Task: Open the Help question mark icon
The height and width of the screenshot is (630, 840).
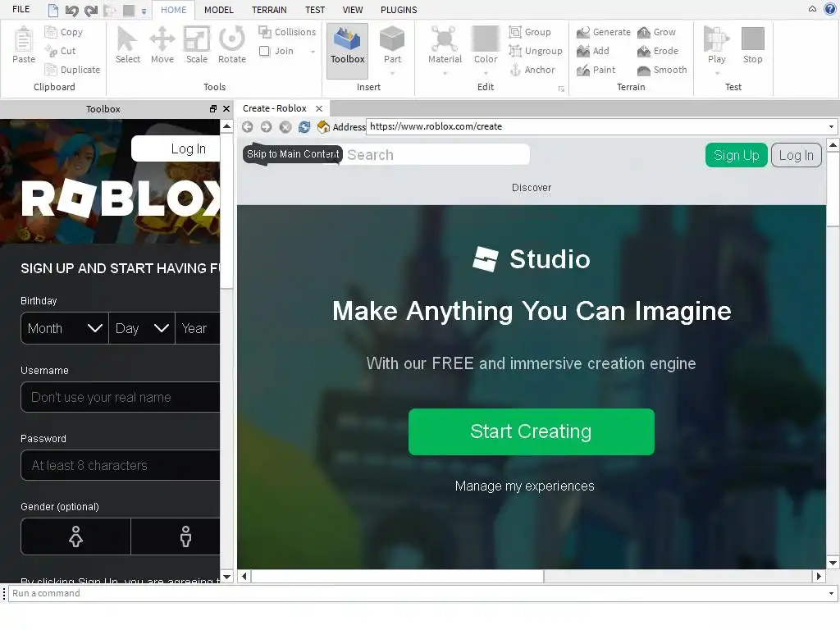Action: pos(830,8)
